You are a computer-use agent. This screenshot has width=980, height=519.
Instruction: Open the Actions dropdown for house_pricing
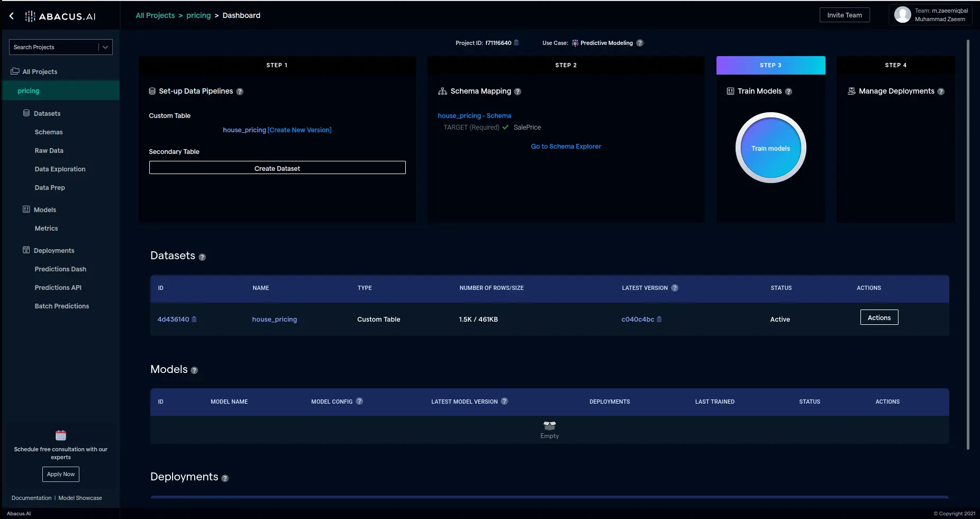point(879,317)
